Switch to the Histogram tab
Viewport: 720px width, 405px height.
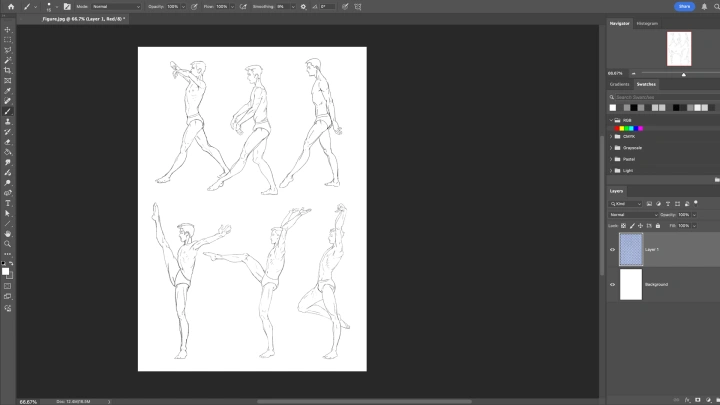tap(647, 23)
